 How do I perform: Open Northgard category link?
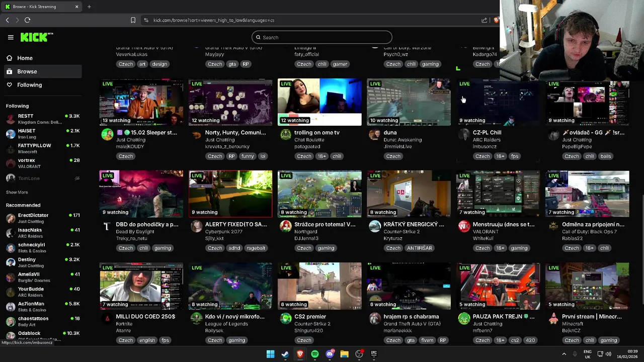[x=305, y=232]
